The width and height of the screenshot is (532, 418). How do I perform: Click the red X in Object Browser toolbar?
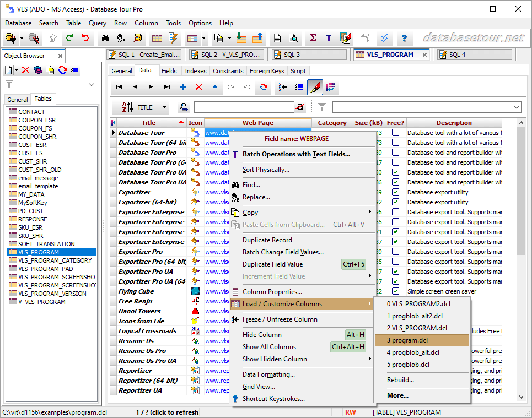25,70
